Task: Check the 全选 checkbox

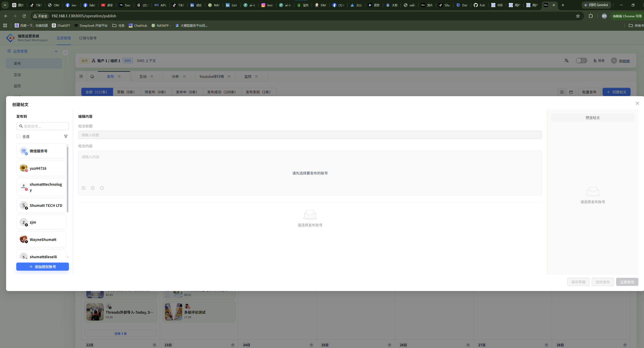Action: (18, 137)
